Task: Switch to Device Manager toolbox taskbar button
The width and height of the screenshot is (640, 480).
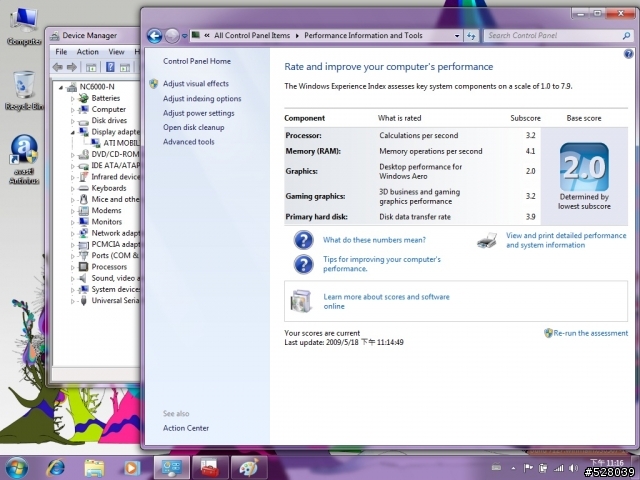Action: (210, 468)
